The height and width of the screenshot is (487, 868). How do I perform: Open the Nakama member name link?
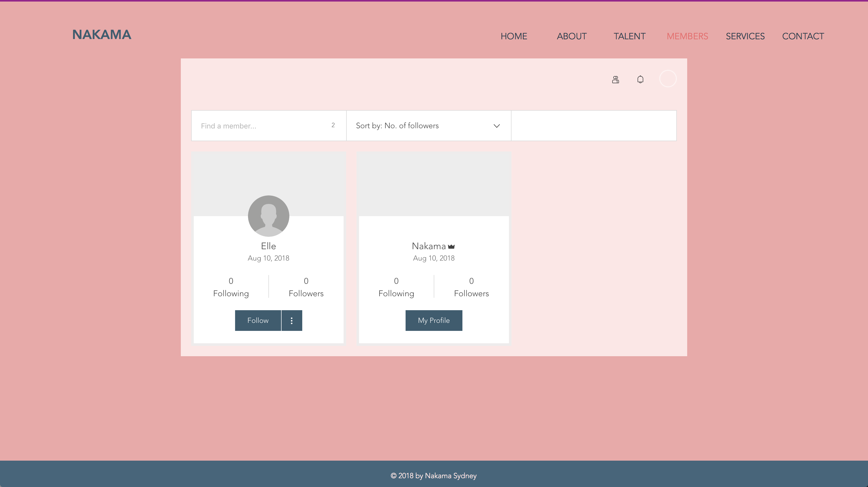429,246
